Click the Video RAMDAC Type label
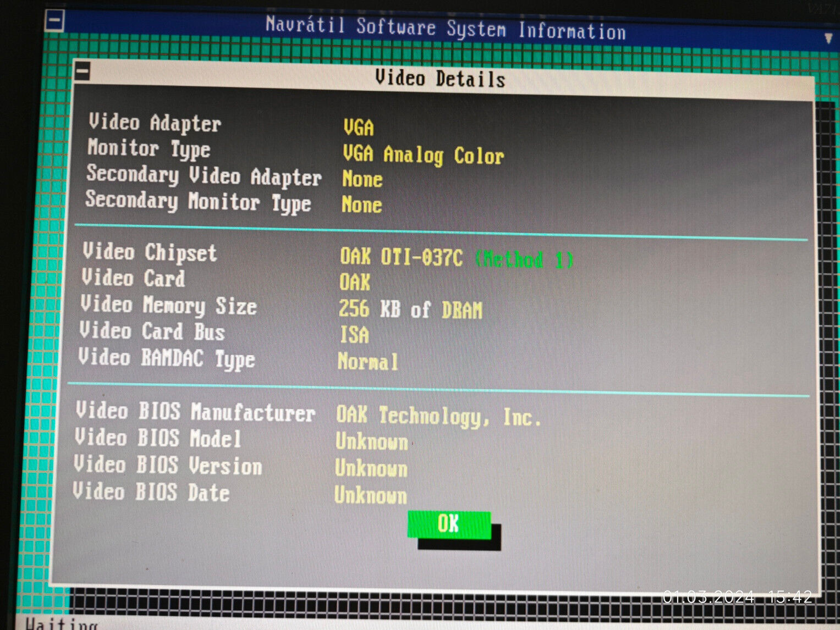 167,358
